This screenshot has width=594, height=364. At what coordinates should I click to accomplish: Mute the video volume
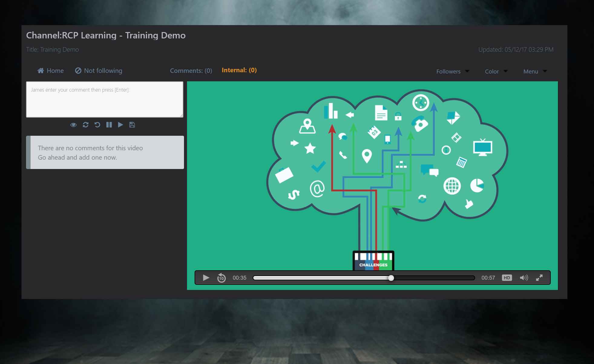(524, 278)
